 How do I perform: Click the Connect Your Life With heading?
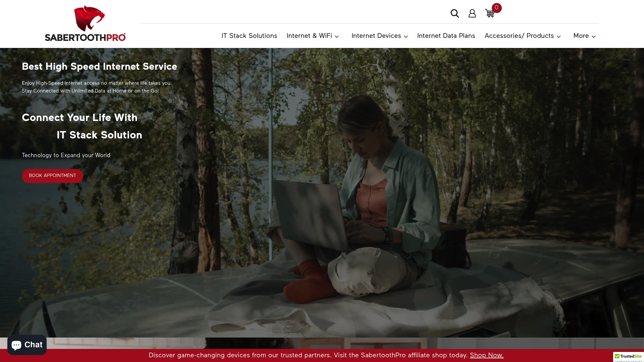click(79, 118)
